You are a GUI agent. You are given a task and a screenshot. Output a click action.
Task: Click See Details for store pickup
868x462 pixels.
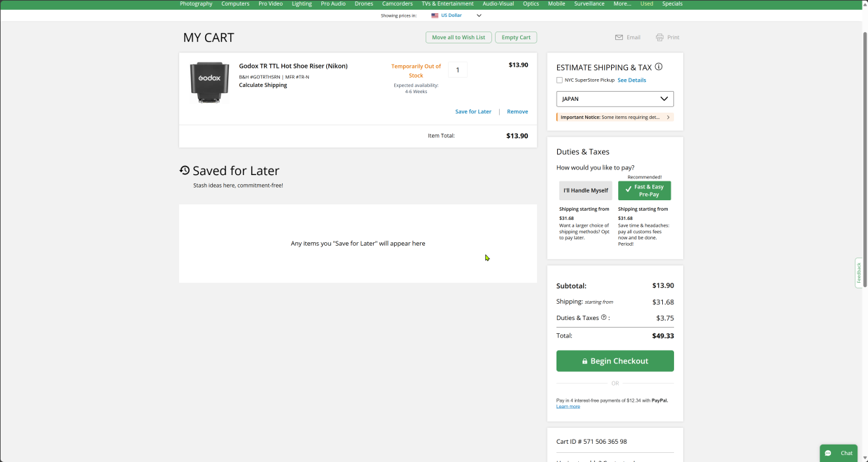pos(632,80)
